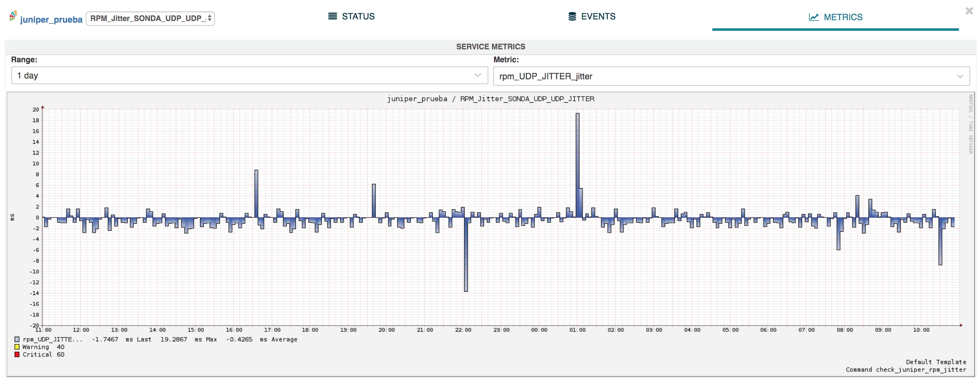This screenshot has width=980, height=386.
Task: Click the tall jitter spike at 01:00
Action: pyautogui.click(x=577, y=165)
